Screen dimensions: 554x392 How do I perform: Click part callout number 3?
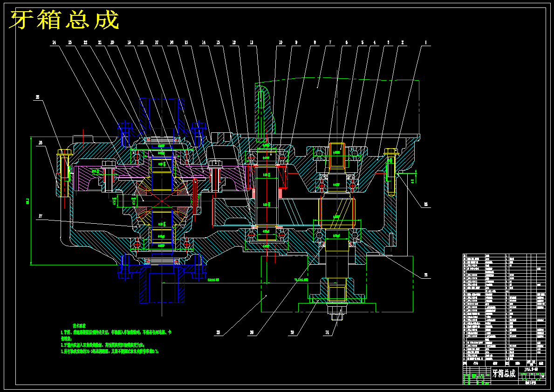[388, 42]
